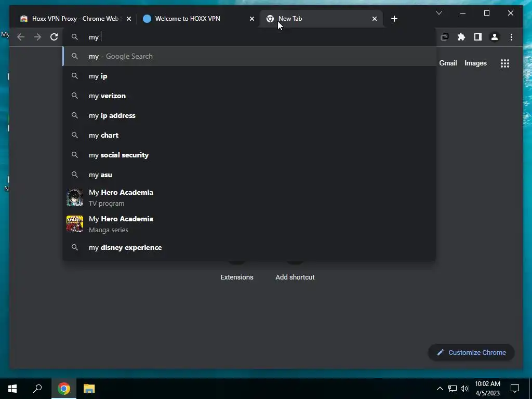Image resolution: width=532 pixels, height=399 pixels.
Task: Close the New Tab tab
Action: tap(374, 19)
